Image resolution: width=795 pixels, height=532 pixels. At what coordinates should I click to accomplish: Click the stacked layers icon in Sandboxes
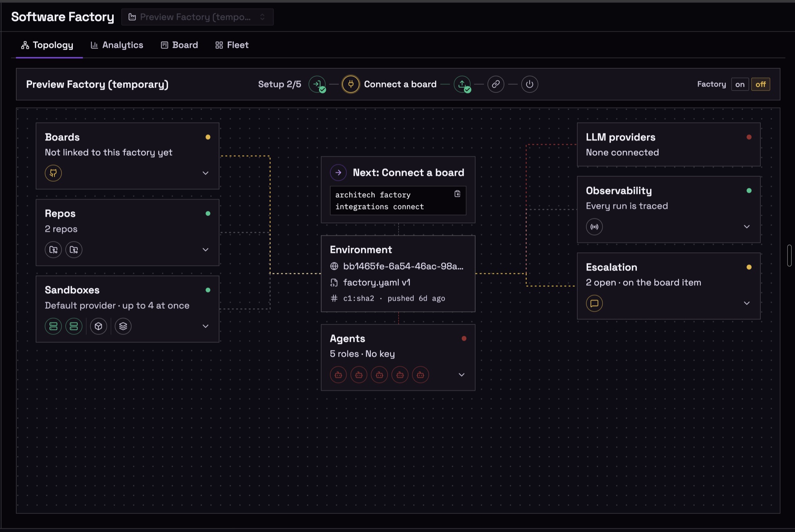pyautogui.click(x=123, y=326)
